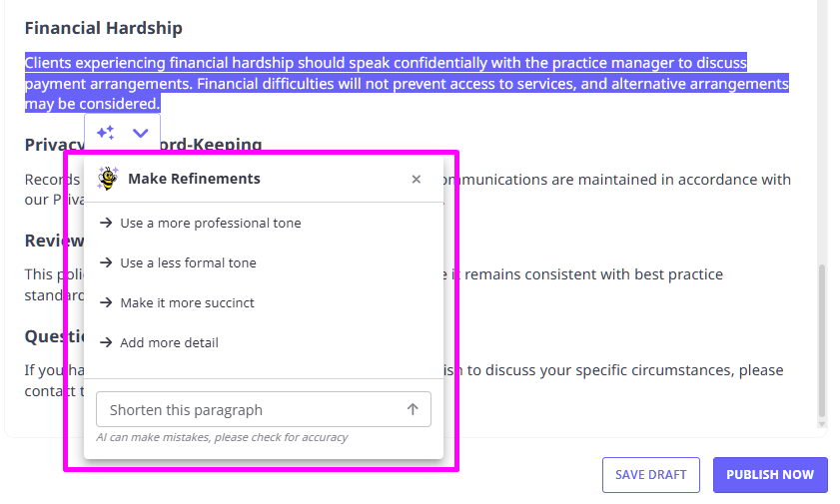
Task: Choose "Use a less formal tone"
Action: 188,262
